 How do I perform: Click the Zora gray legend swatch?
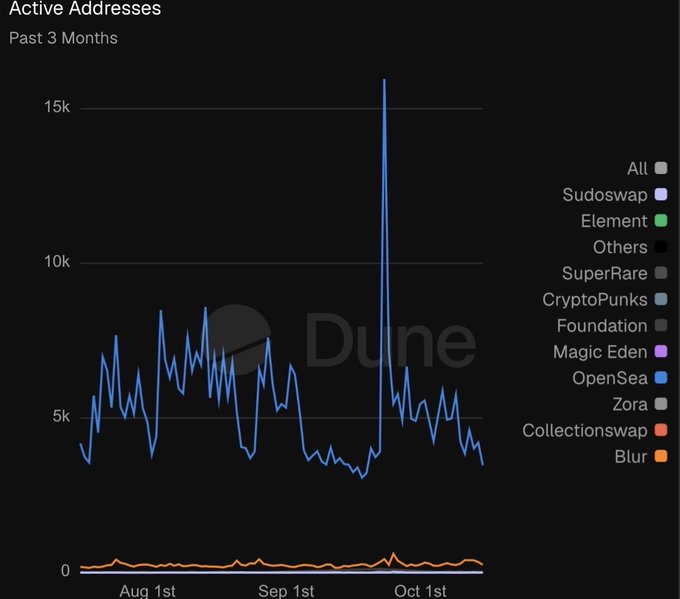(x=660, y=404)
